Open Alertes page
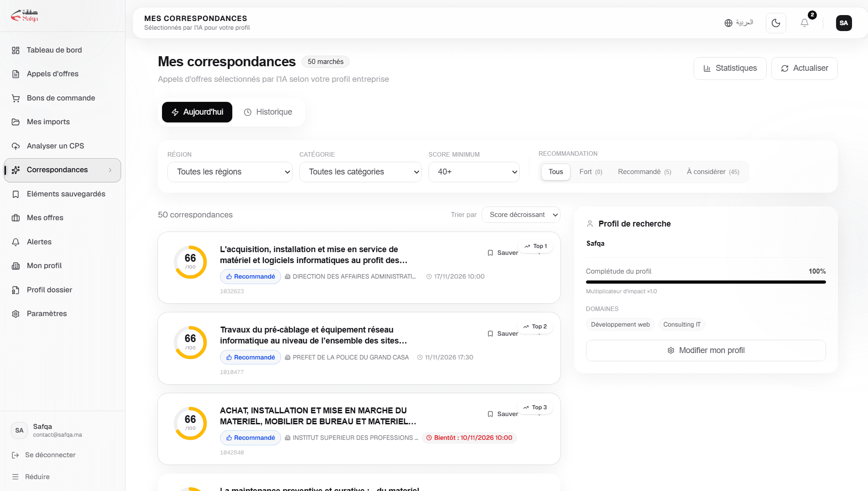Image resolution: width=868 pixels, height=491 pixels. coord(63,242)
